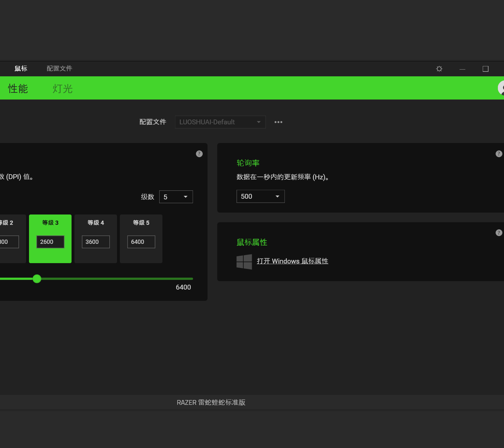Screen dimensions: 504x448
Task: Open Windows mouse properties link
Action: [292, 261]
